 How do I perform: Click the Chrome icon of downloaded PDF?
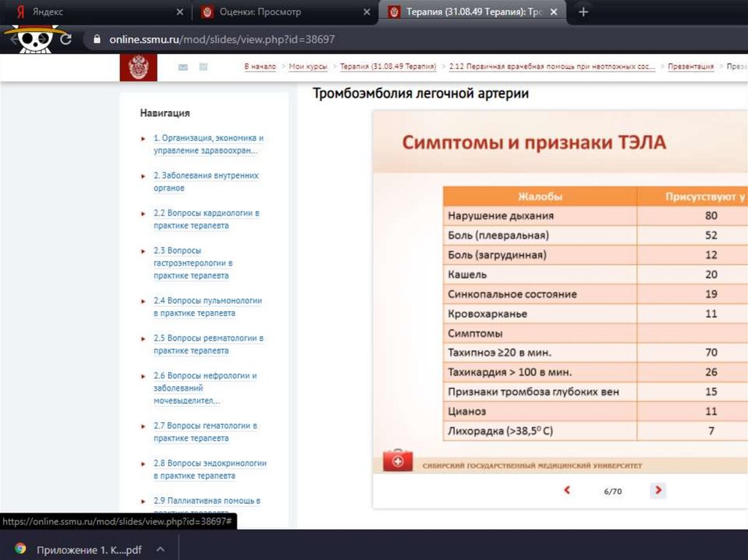pyautogui.click(x=20, y=548)
